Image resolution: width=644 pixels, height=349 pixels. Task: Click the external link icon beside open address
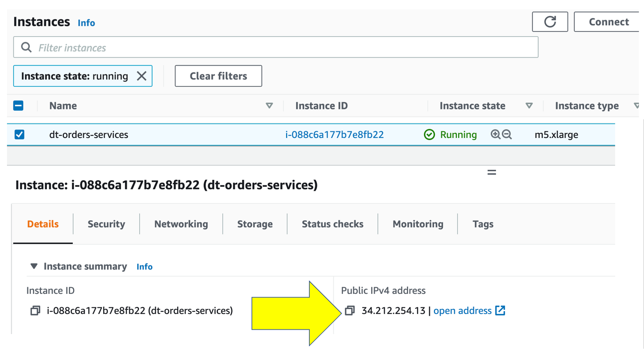pos(500,311)
